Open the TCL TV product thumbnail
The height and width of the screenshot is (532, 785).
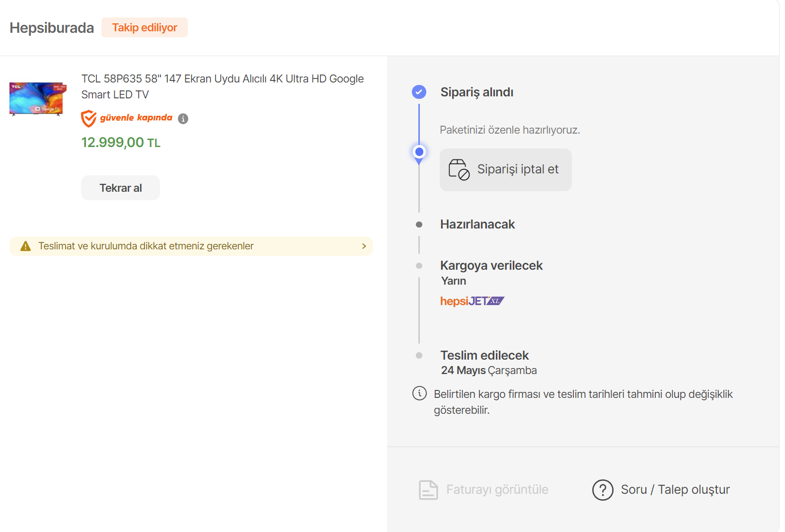point(38,99)
